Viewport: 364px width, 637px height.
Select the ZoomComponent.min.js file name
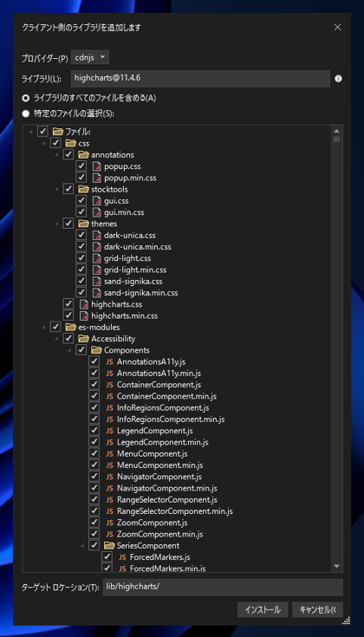[159, 534]
